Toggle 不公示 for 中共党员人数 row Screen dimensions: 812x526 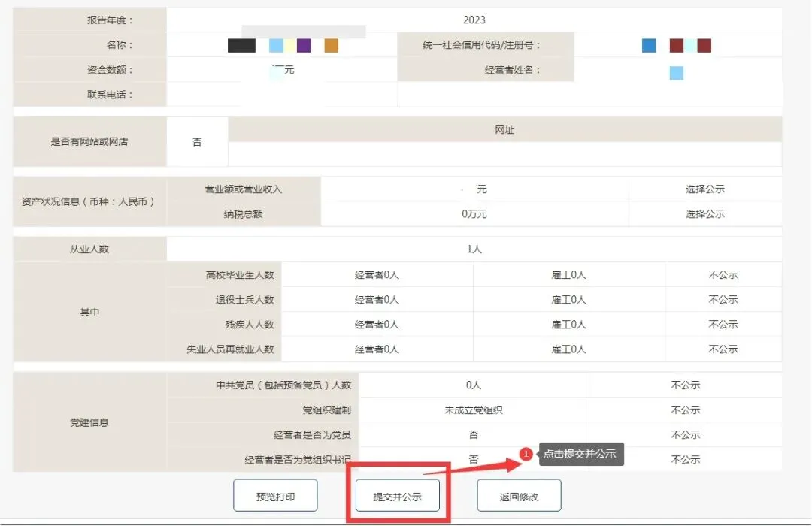point(685,385)
